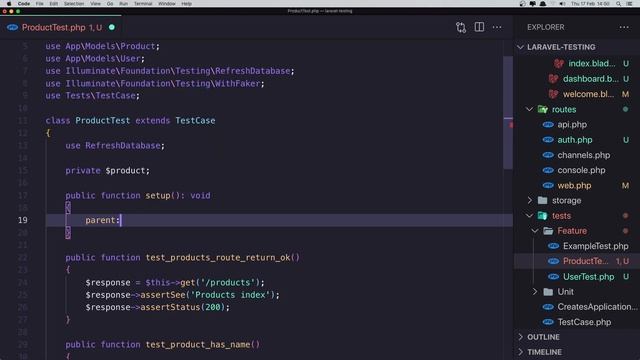Viewport: 640px width, 360px height.
Task: Split the editor with the split icon
Action: [479, 27]
